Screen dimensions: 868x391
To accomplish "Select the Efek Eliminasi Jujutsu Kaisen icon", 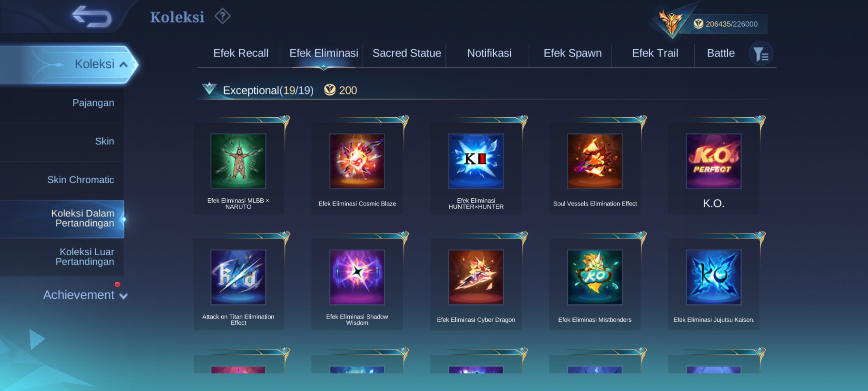I will (714, 277).
